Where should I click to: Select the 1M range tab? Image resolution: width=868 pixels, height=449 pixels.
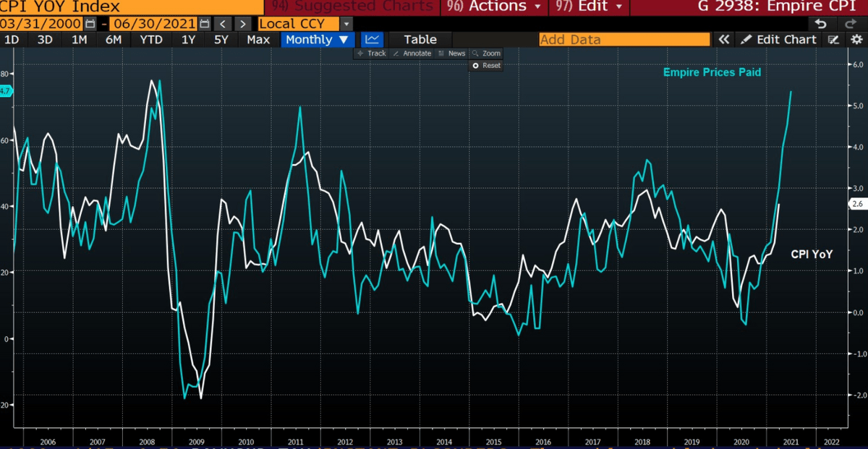coord(80,40)
